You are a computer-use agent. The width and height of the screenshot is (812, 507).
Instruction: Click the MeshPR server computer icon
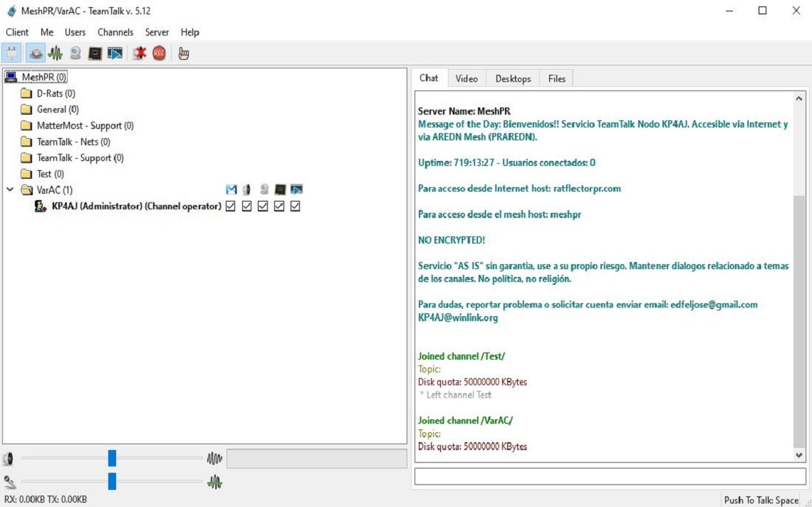(11, 77)
